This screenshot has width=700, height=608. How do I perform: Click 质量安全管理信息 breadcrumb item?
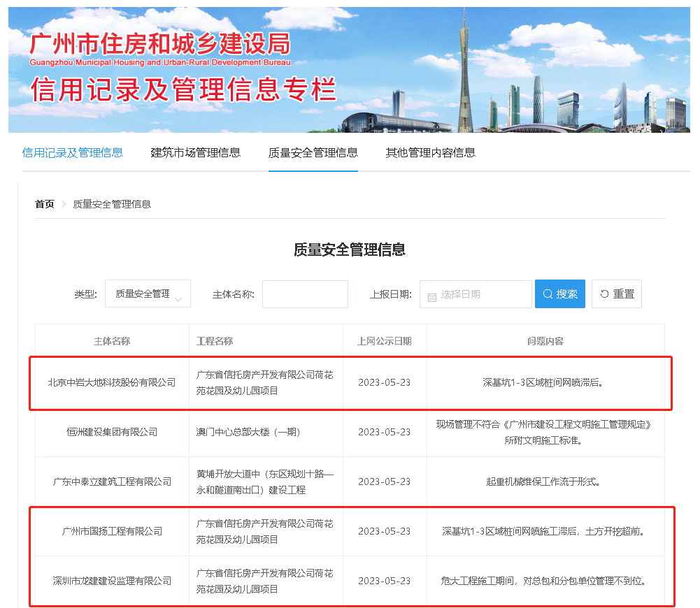(x=112, y=204)
